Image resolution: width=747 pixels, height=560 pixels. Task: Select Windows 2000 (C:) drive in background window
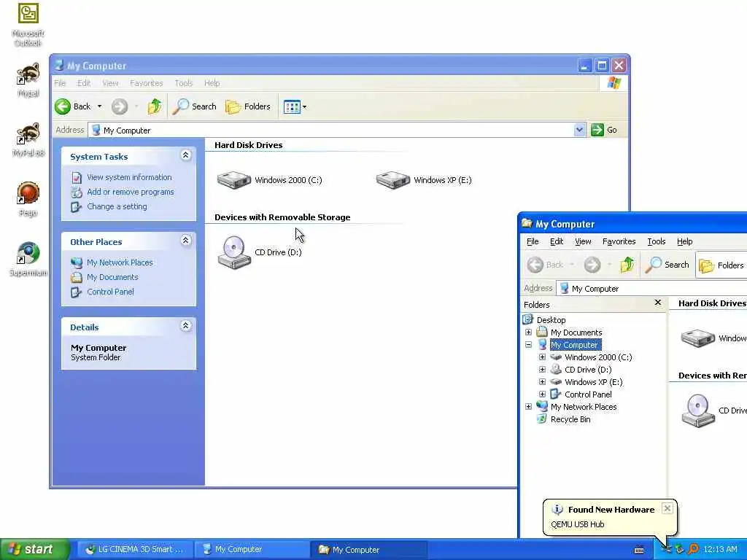click(x=269, y=180)
